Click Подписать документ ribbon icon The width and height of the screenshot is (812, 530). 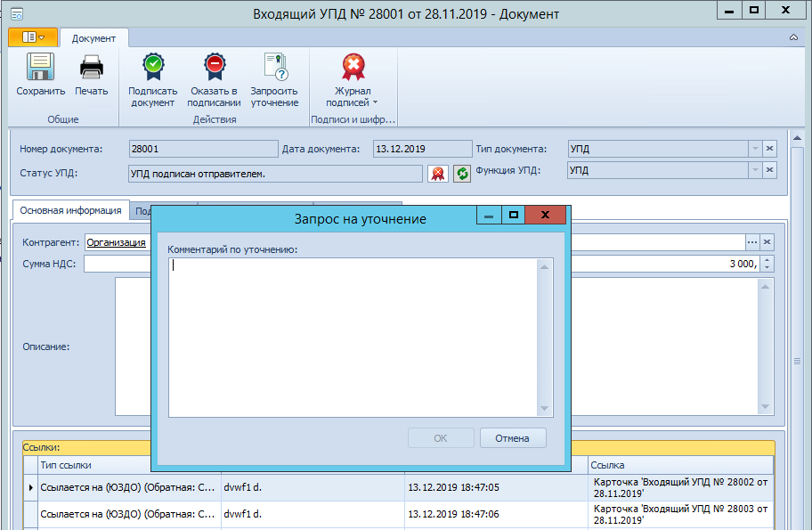(153, 67)
